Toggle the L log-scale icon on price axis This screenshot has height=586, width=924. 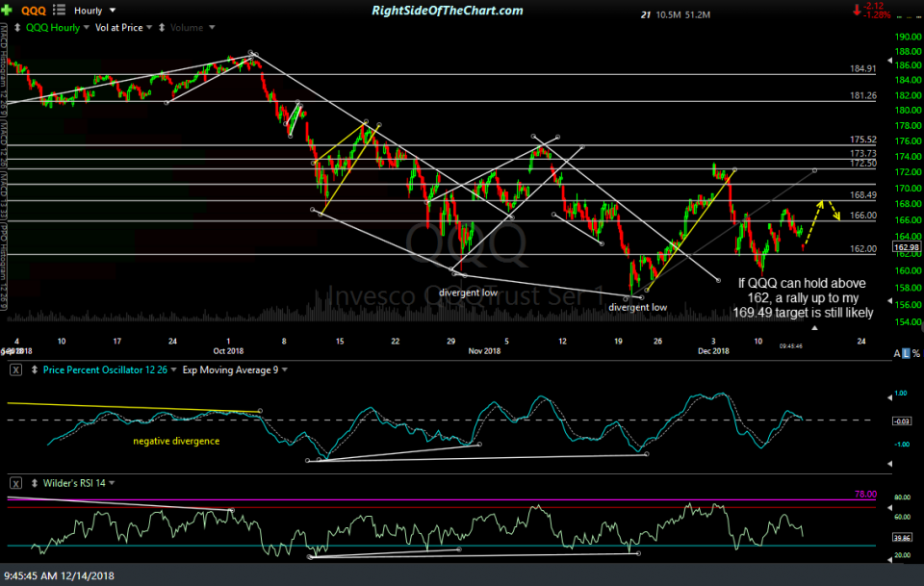click(x=906, y=353)
